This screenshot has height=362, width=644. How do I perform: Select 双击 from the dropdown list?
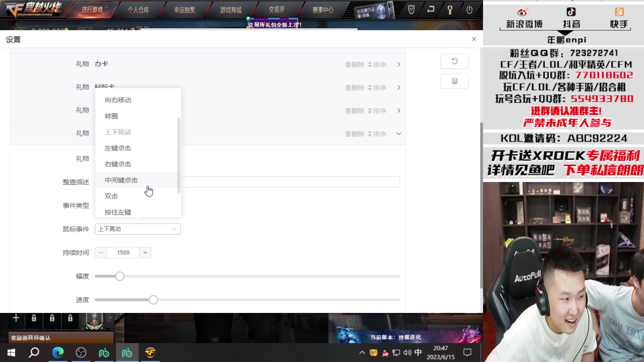pyautogui.click(x=138, y=196)
